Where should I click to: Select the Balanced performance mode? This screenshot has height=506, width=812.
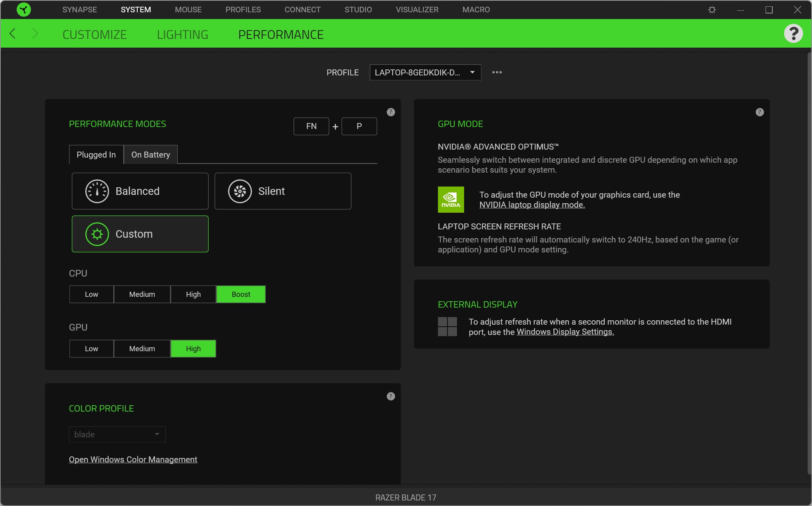tap(140, 191)
